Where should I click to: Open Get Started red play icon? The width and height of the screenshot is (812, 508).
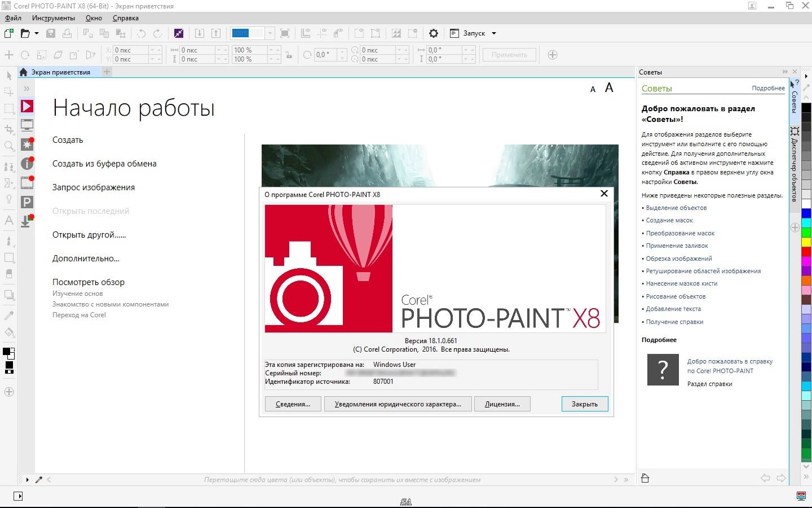point(27,106)
